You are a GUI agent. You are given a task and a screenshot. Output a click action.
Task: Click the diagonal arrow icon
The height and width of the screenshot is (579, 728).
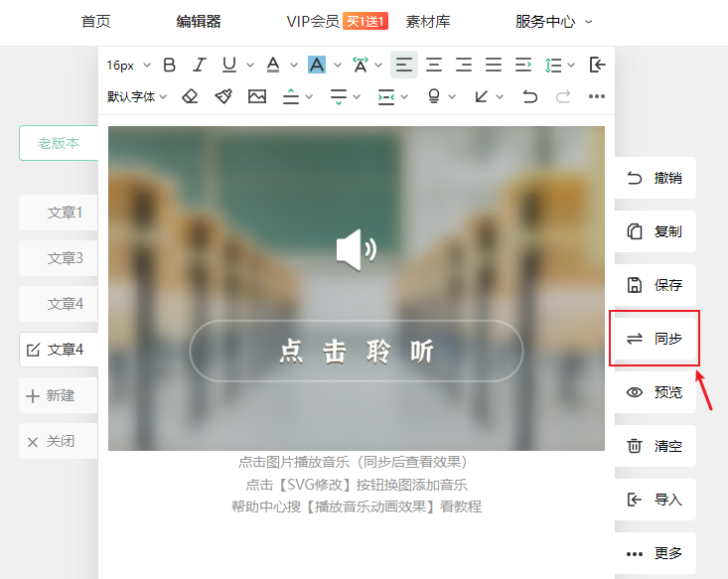point(482,96)
